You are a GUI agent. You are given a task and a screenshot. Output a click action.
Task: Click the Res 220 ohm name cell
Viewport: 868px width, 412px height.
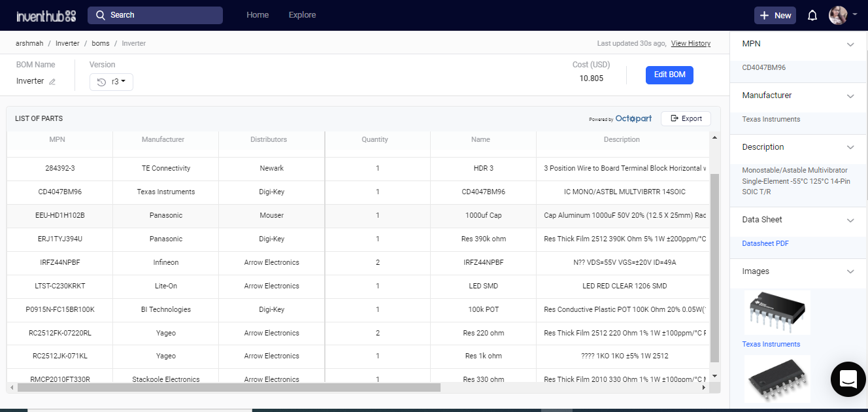484,334
